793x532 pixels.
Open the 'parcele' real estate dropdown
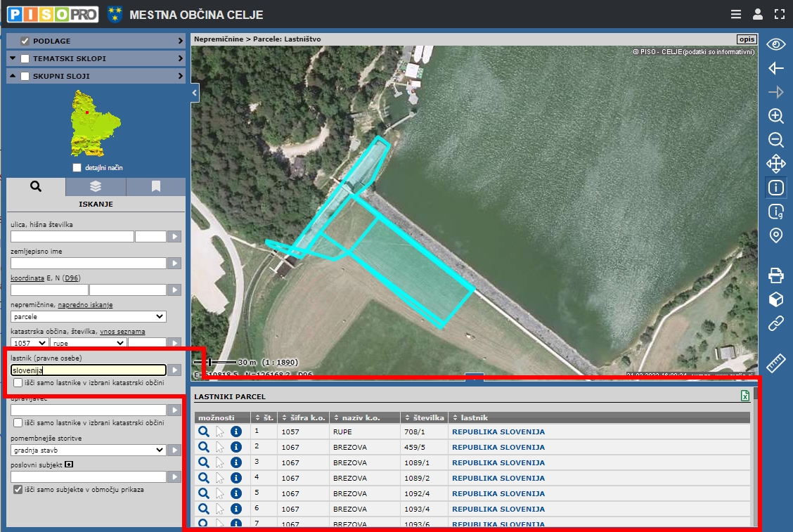[x=89, y=316]
